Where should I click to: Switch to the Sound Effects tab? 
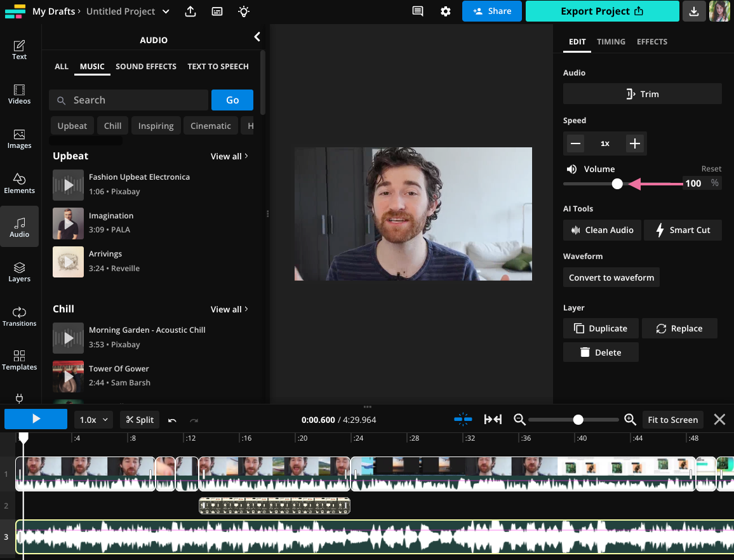point(146,66)
